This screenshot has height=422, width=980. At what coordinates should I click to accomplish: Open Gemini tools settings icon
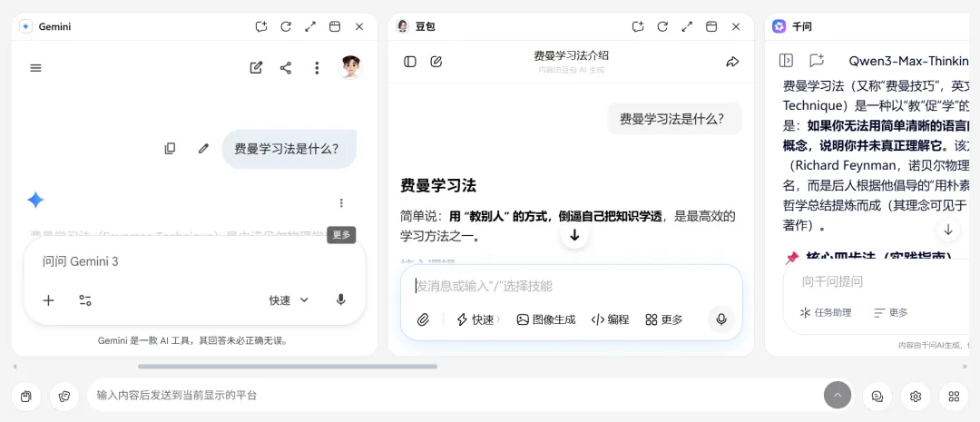click(85, 300)
